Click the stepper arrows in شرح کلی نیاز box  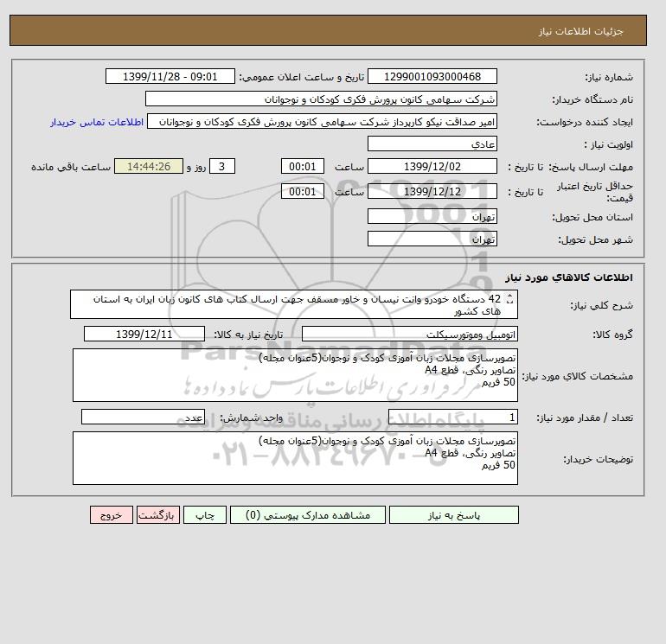[510, 299]
